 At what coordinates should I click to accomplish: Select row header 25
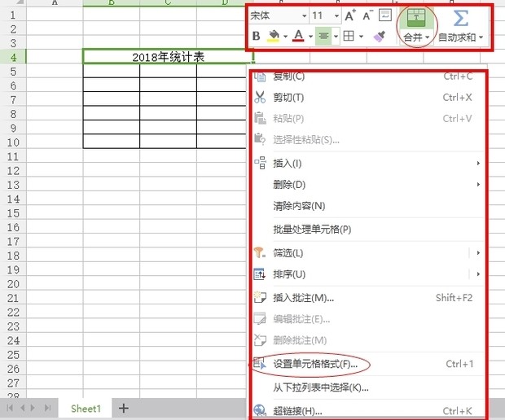pos(13,354)
